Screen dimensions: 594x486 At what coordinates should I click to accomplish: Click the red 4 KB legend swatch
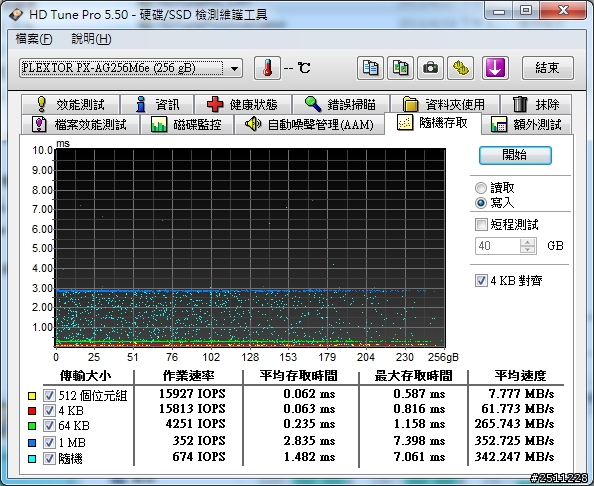(x=32, y=411)
